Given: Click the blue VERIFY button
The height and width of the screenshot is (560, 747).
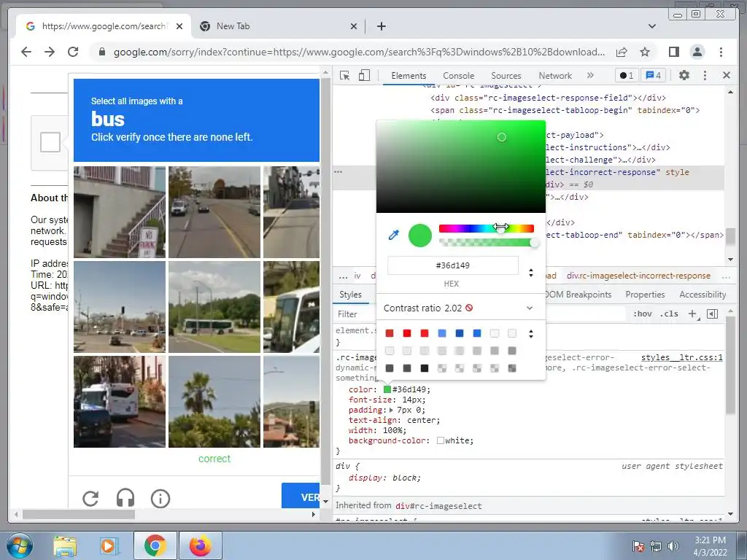Looking at the screenshot, I should coord(301,496).
